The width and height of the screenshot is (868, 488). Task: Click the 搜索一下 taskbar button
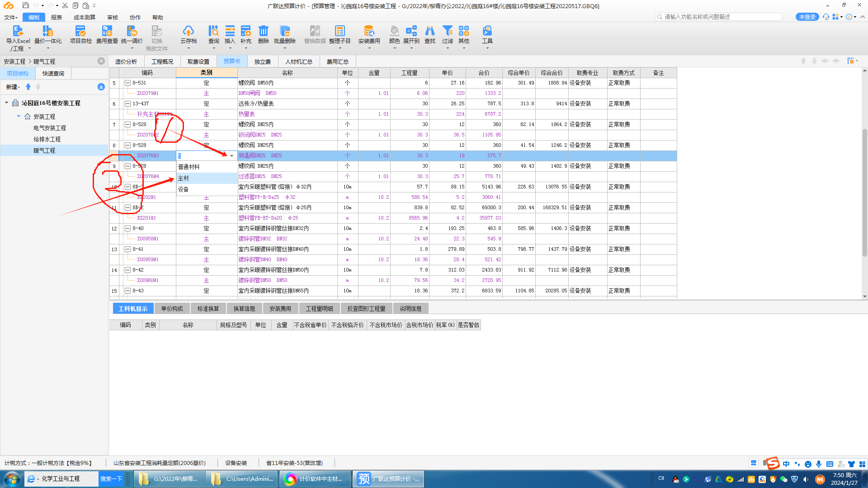coord(111,479)
